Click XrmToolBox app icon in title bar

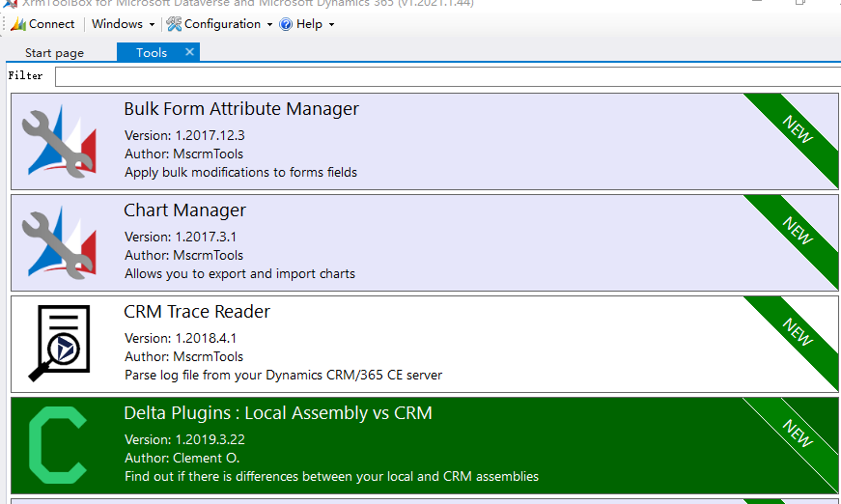click(11, 3)
